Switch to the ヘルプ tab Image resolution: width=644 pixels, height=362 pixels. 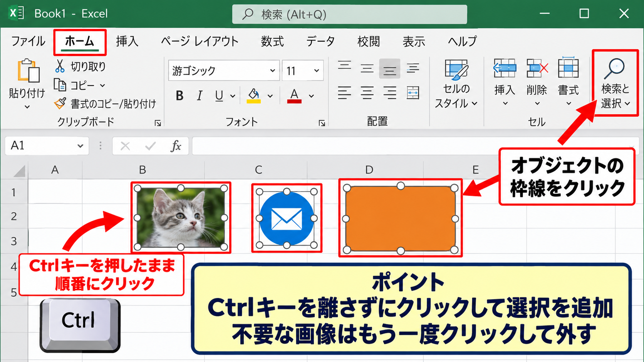pos(462,41)
